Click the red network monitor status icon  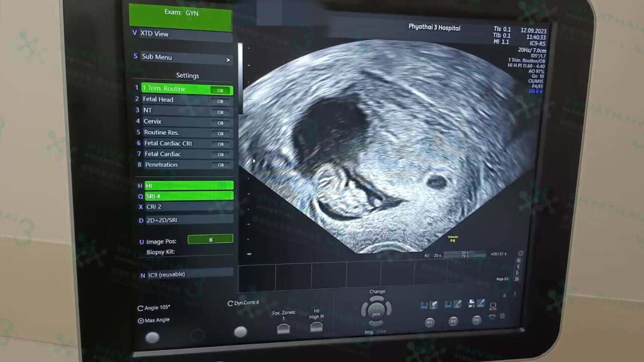493,306
